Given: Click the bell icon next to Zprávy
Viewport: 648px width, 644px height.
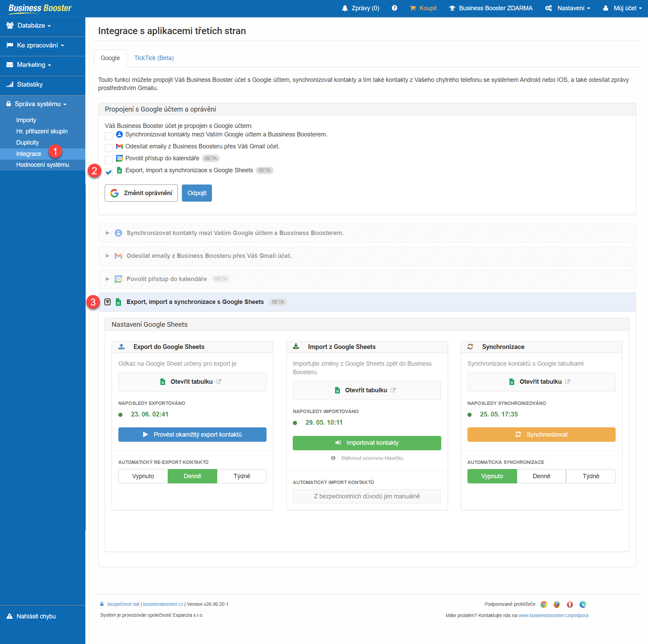Looking at the screenshot, I should tap(345, 8).
